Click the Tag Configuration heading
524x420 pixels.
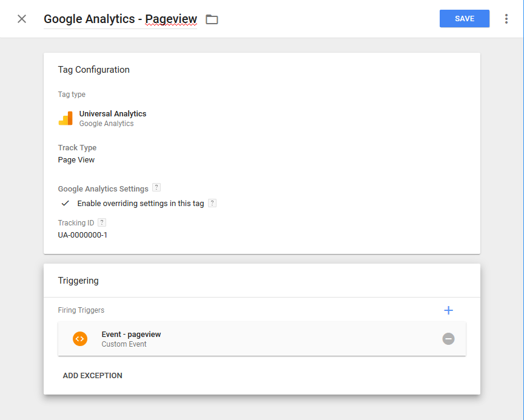[94, 70]
